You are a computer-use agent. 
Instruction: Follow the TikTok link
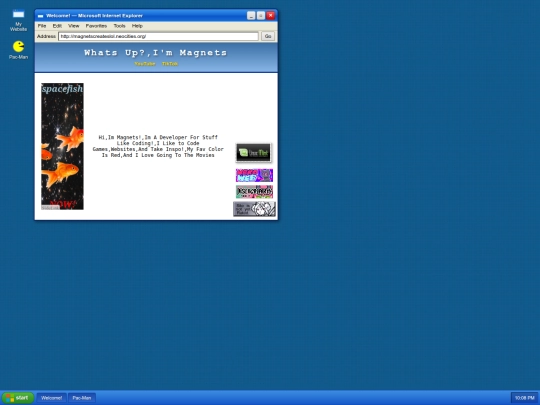click(170, 64)
